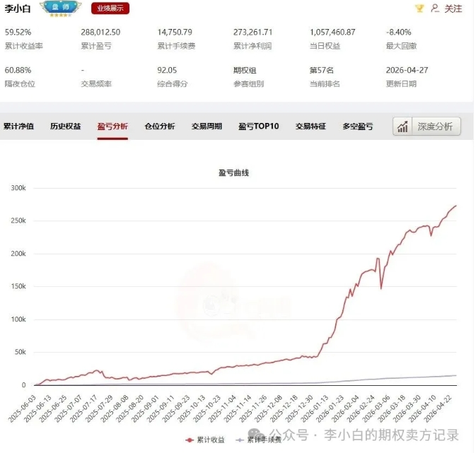This screenshot has width=476, height=453.
Task: Click the 盈亏曲线 chart title
Action: coord(233,173)
